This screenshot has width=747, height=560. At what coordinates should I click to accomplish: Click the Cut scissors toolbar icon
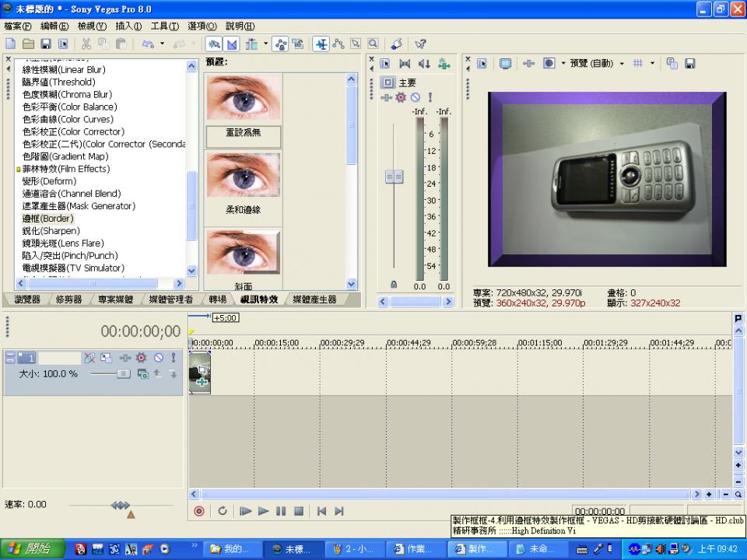86,44
